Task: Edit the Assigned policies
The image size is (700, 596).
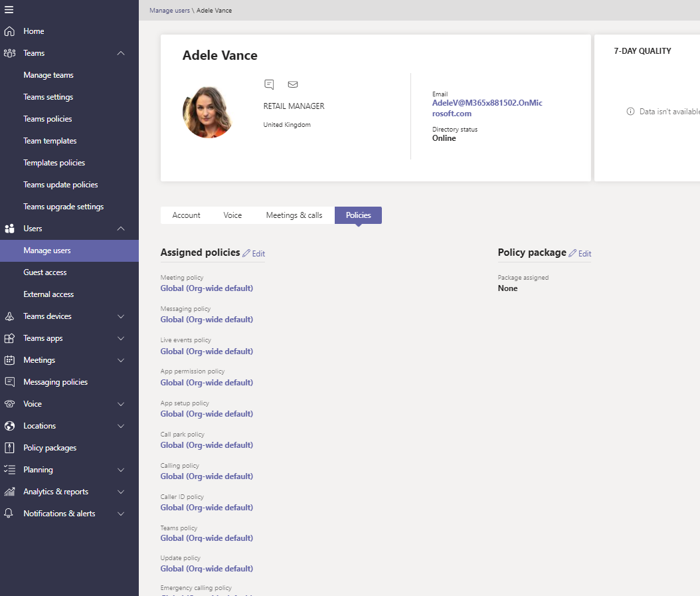Action: click(x=254, y=254)
